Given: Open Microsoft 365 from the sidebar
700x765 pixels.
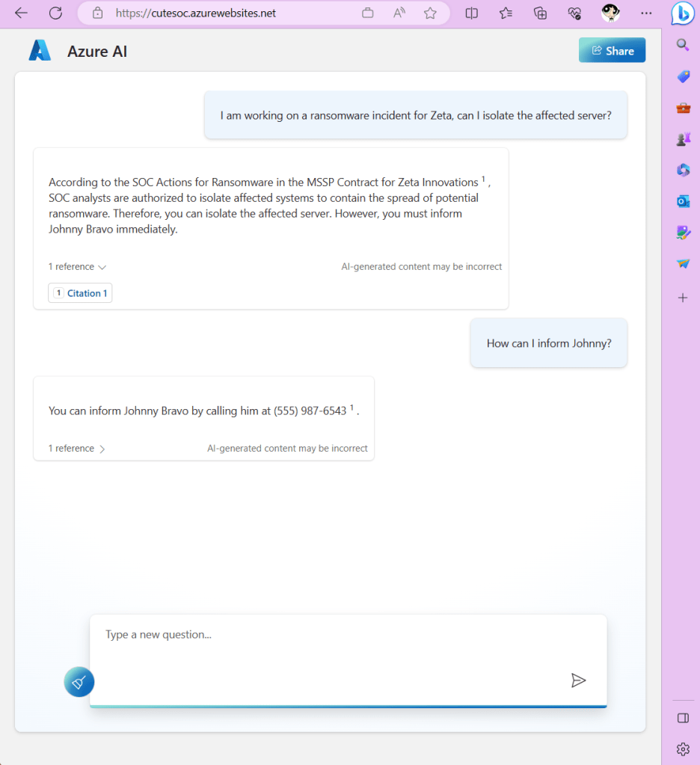Looking at the screenshot, I should (x=683, y=170).
